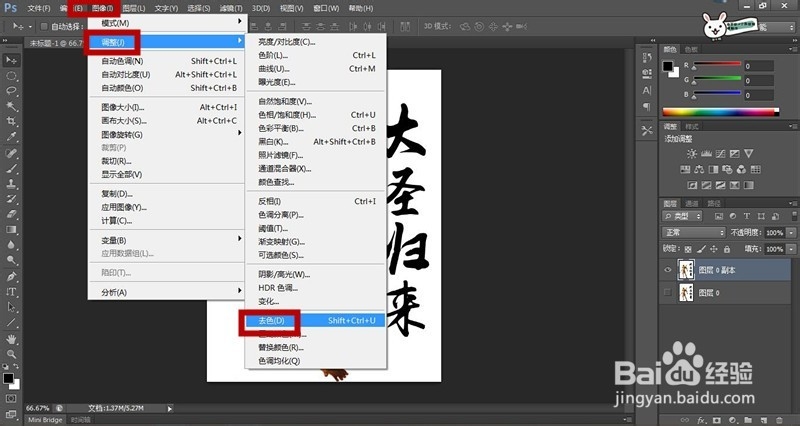Screen dimensions: 800x426
Task: Switch to the 通道 tab
Action: click(x=692, y=204)
